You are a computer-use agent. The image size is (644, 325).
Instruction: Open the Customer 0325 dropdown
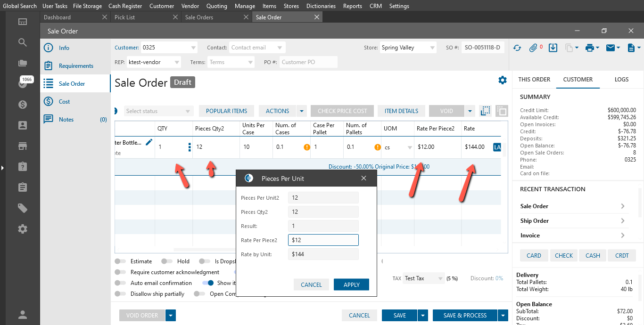point(193,48)
